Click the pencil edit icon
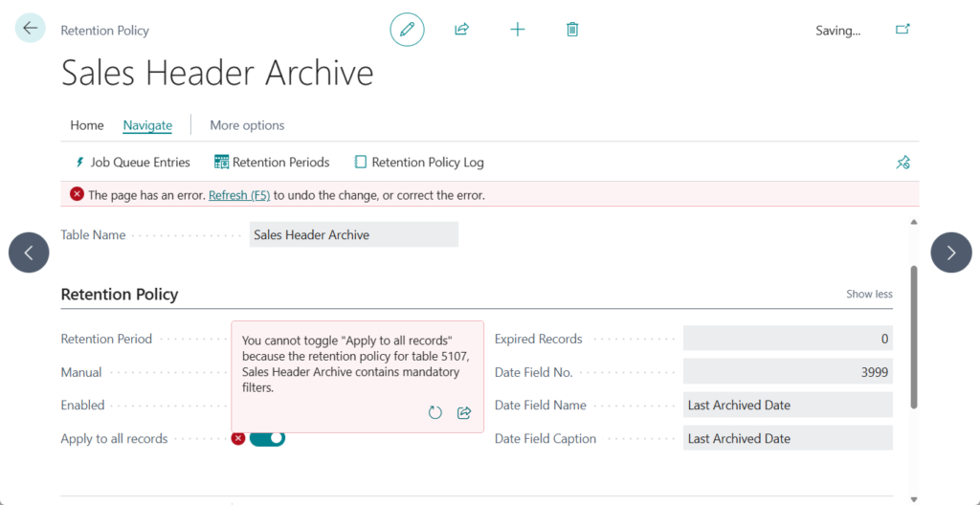The width and height of the screenshot is (980, 505). (x=407, y=30)
